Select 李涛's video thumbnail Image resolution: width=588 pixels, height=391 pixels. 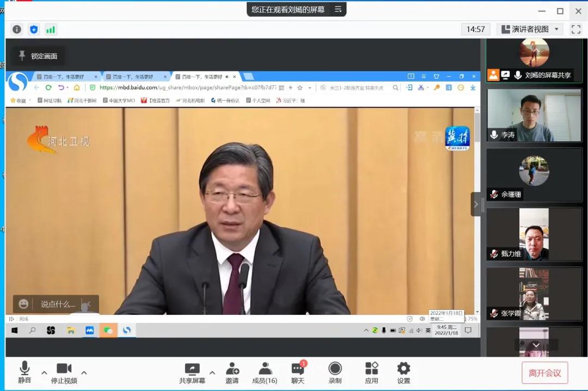pos(534,115)
